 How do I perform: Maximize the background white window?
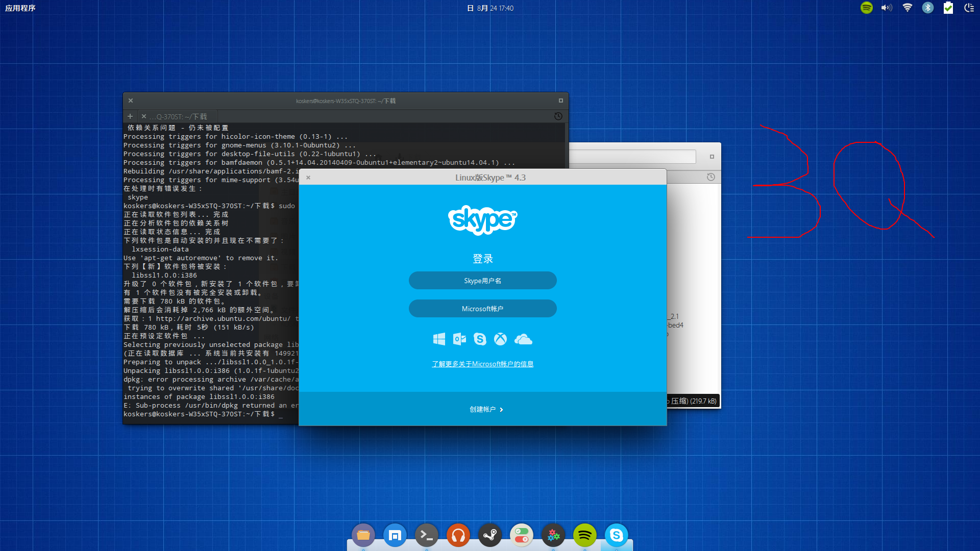tap(712, 157)
